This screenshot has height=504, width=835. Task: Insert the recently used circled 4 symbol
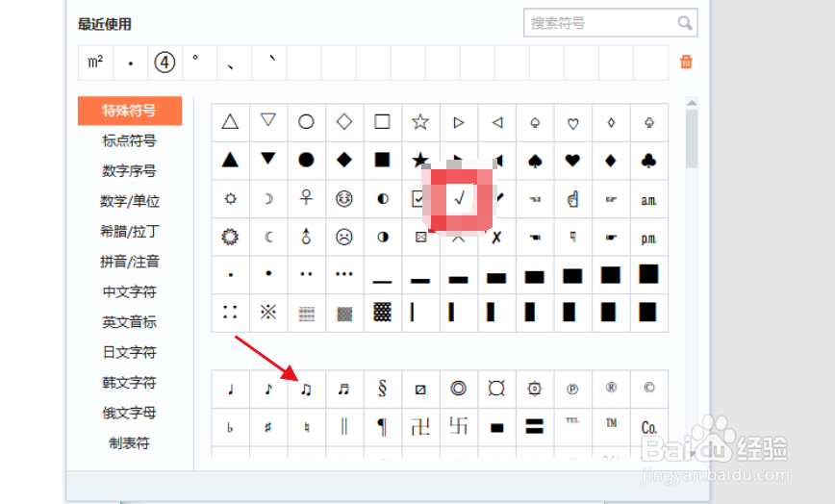pos(164,63)
